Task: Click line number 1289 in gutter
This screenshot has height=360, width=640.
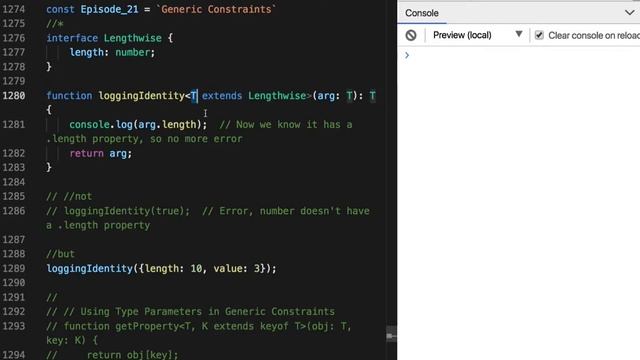Action: (x=14, y=269)
